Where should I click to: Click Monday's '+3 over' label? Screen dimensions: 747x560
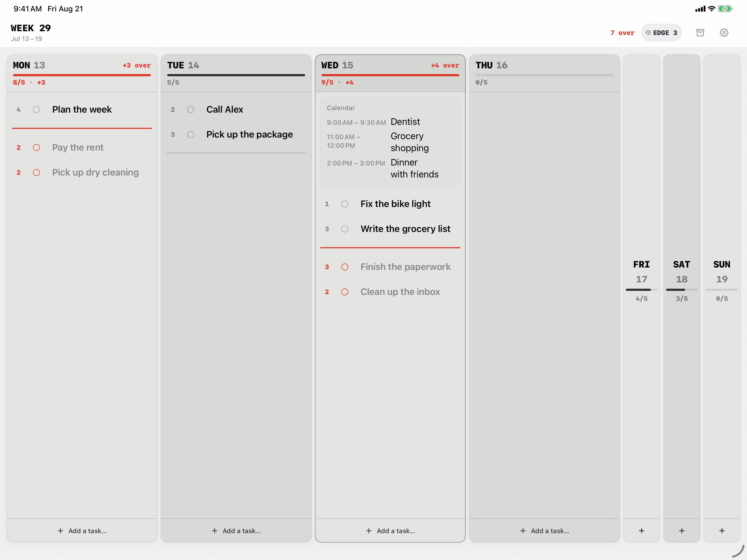pos(137,65)
